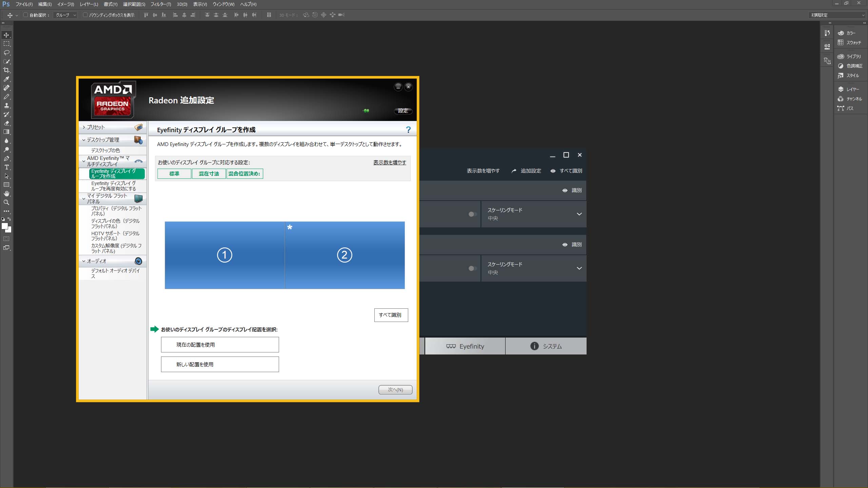Click the 表示数を増やす link in dialog
Screen dimensions: 868x488
[390, 163]
